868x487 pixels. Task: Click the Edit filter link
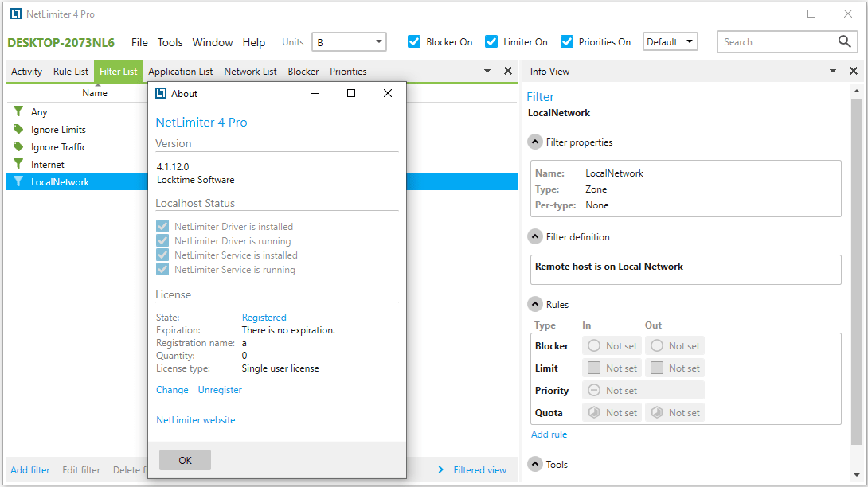coord(81,469)
